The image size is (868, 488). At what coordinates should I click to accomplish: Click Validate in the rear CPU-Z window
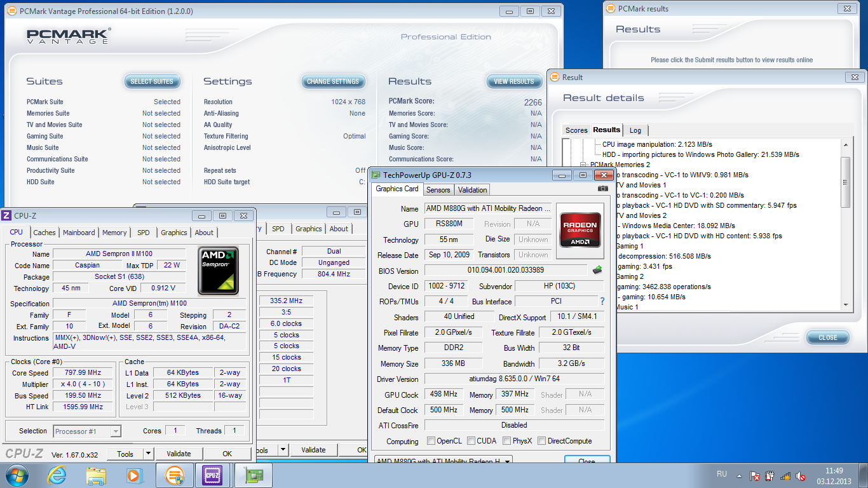(x=313, y=450)
